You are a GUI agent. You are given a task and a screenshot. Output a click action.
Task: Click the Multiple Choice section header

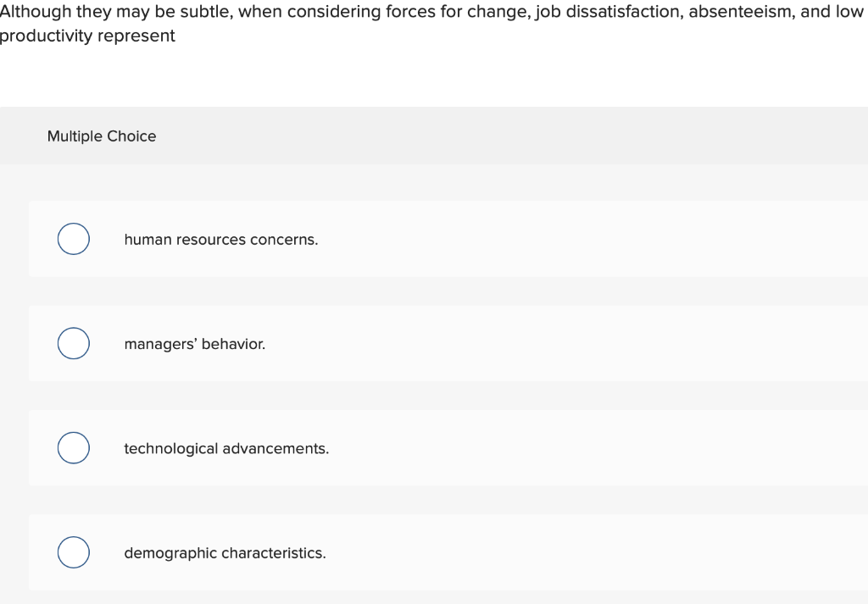pyautogui.click(x=102, y=136)
